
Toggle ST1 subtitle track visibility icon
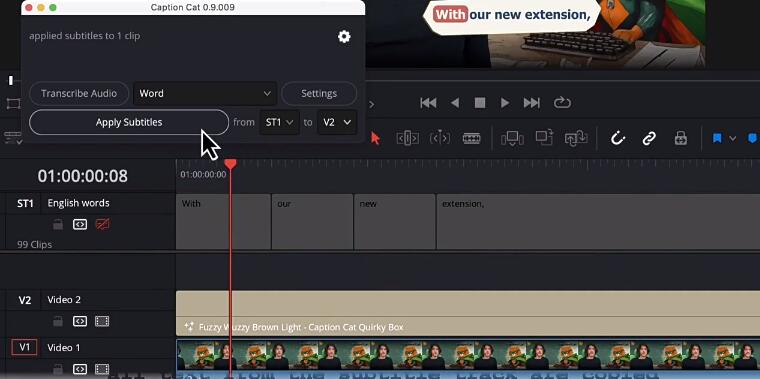click(x=102, y=224)
